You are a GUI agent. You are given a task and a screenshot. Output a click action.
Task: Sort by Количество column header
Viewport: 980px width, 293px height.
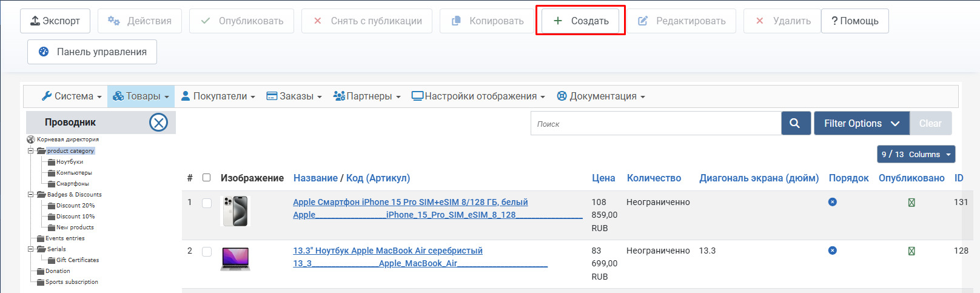pyautogui.click(x=654, y=178)
